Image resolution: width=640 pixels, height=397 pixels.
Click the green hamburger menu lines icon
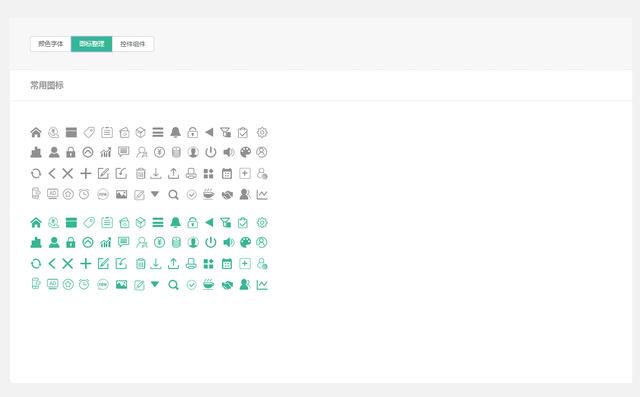tap(158, 222)
